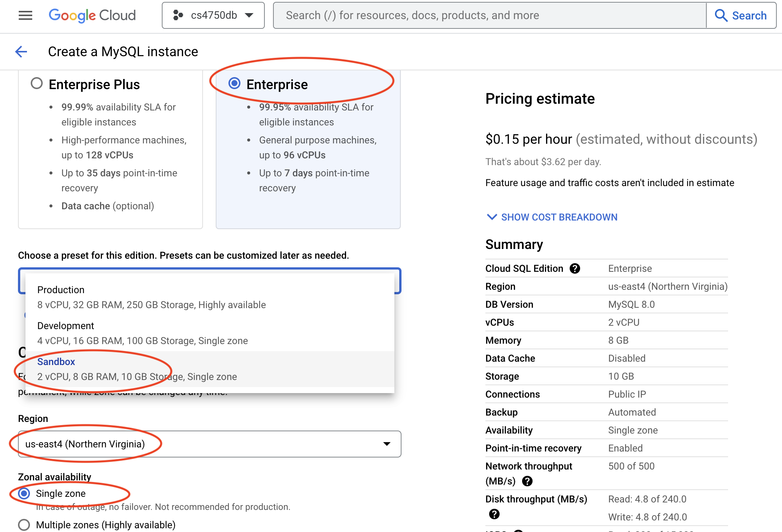This screenshot has width=782, height=532.
Task: Select Single zone availability
Action: pos(24,493)
